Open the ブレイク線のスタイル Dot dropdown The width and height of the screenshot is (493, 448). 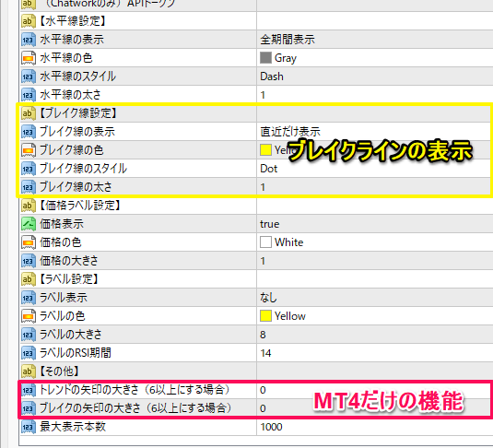pyautogui.click(x=268, y=169)
